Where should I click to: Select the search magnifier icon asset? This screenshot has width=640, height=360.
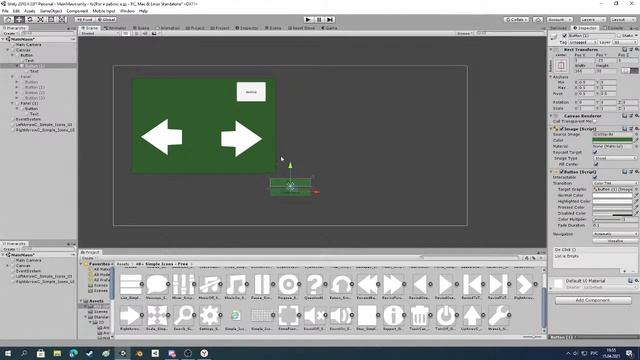183,315
